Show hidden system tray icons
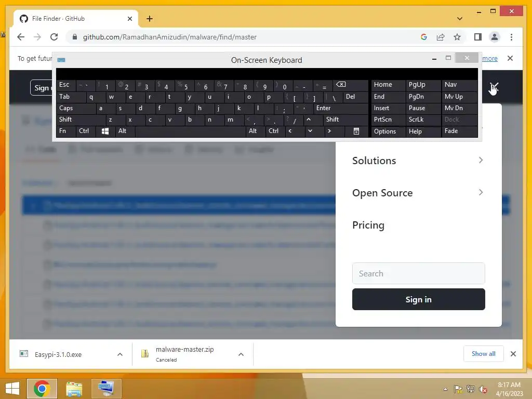The image size is (532, 399). coord(445,389)
